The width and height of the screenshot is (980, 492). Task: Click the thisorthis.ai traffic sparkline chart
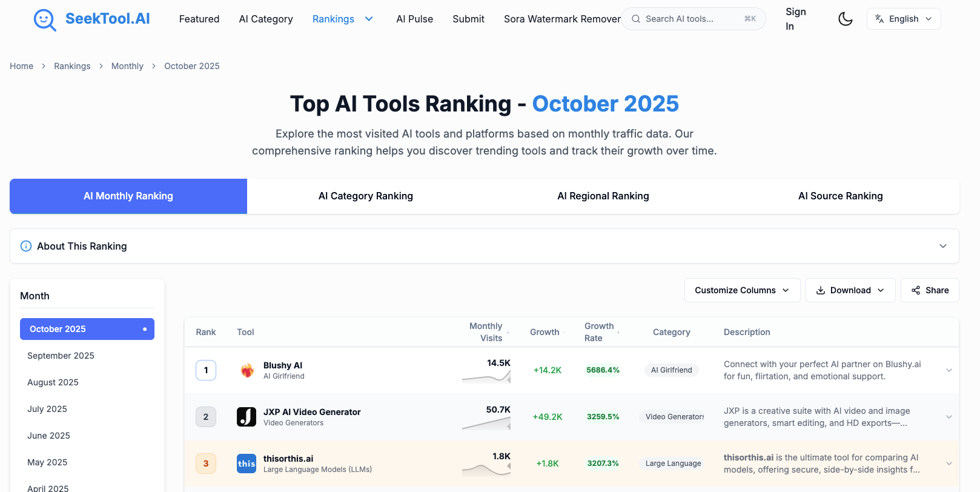[486, 470]
